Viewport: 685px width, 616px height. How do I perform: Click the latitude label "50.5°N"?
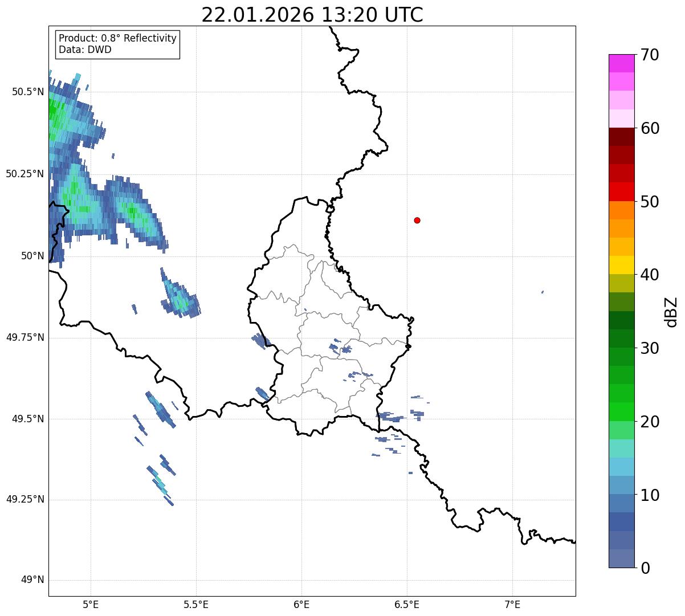coord(28,92)
